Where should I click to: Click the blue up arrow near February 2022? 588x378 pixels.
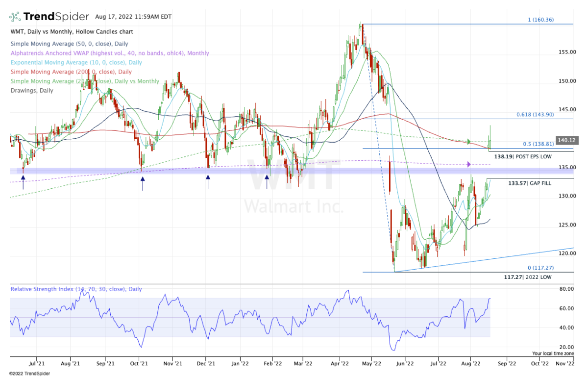click(x=267, y=183)
